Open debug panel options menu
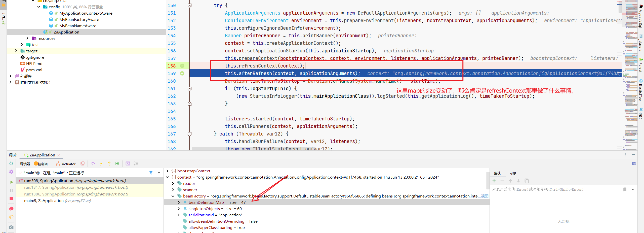Screen dimensions: 644x233 (625, 155)
